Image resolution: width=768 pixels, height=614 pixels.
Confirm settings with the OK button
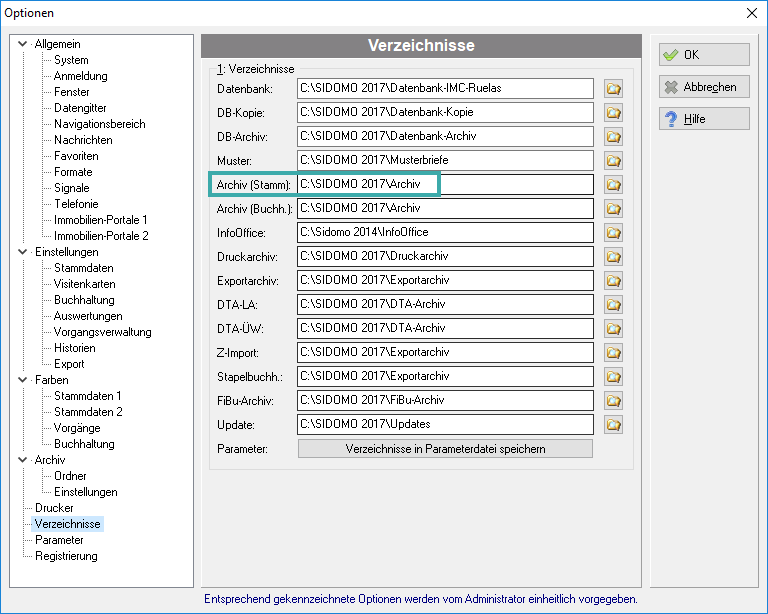pos(704,54)
